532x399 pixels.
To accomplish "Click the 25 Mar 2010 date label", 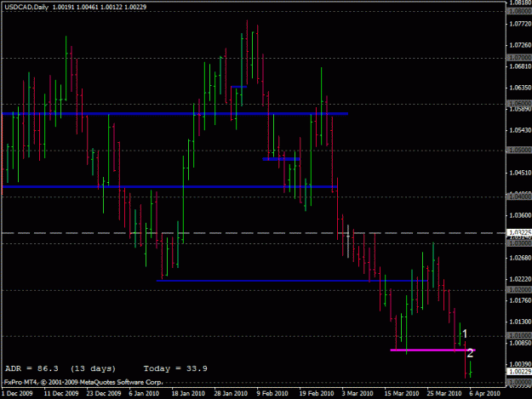I will point(444,393).
